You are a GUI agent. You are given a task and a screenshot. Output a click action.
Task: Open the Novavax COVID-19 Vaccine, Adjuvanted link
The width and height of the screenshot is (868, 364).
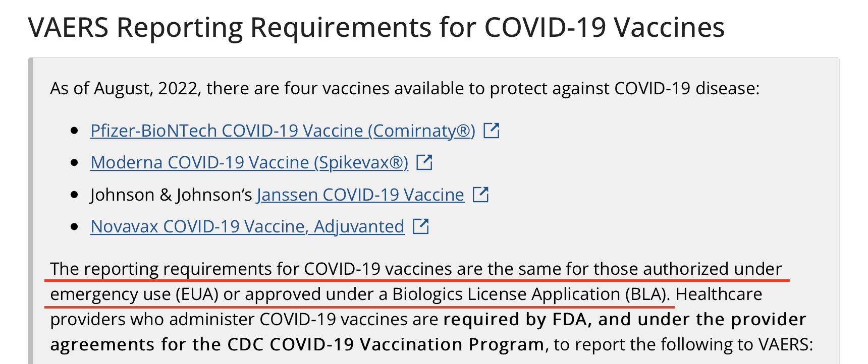(x=247, y=226)
